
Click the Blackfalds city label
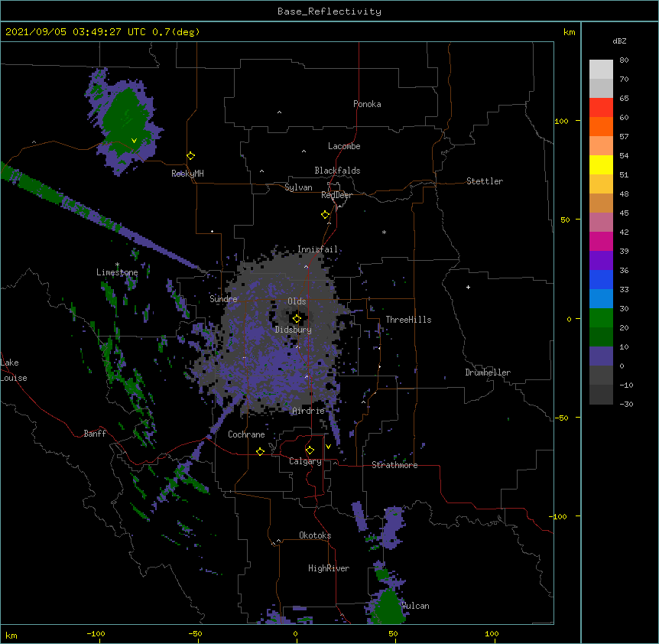(337, 171)
